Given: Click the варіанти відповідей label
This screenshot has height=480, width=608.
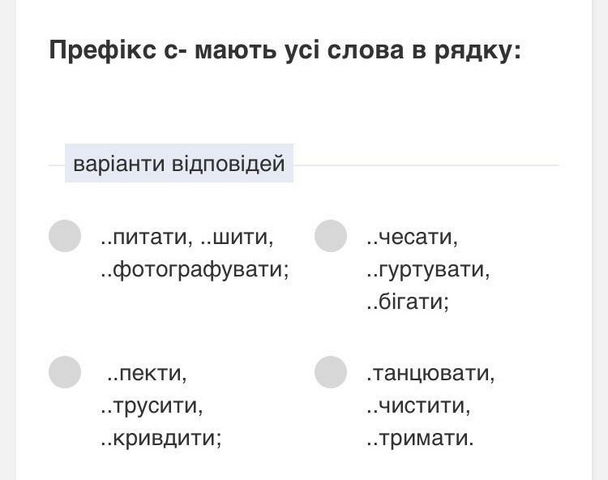Looking at the screenshot, I should (x=179, y=163).
